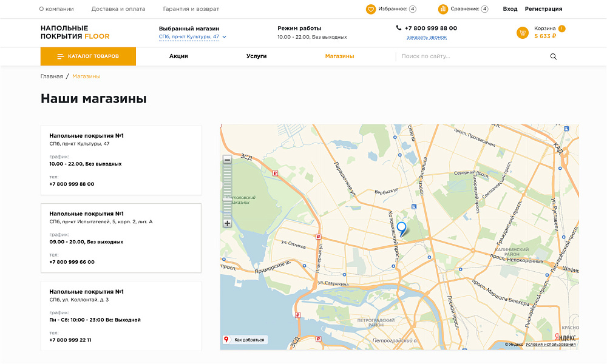The width and height of the screenshot is (607, 364).
Task: Click the Заказать звонок link
Action: point(426,38)
